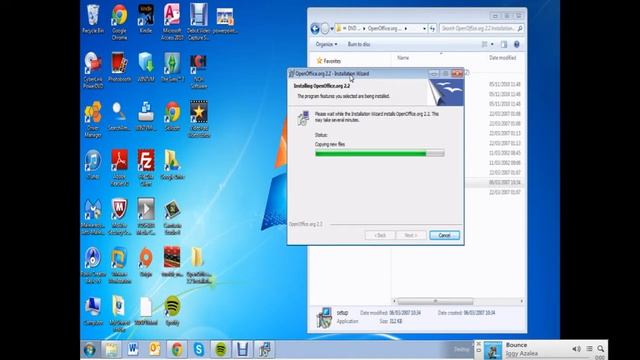Open change view dropdown in Explorer
The width and height of the screenshot is (640, 360).
pos(492,44)
